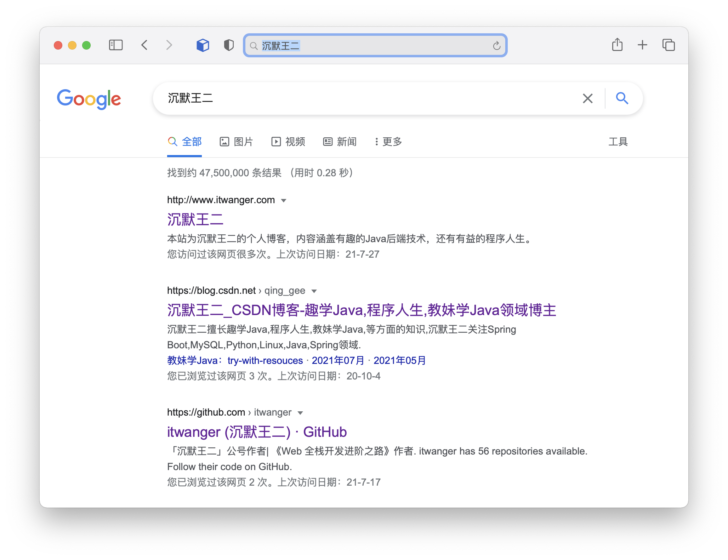Go back to the previous page
728x560 pixels.
coord(144,45)
